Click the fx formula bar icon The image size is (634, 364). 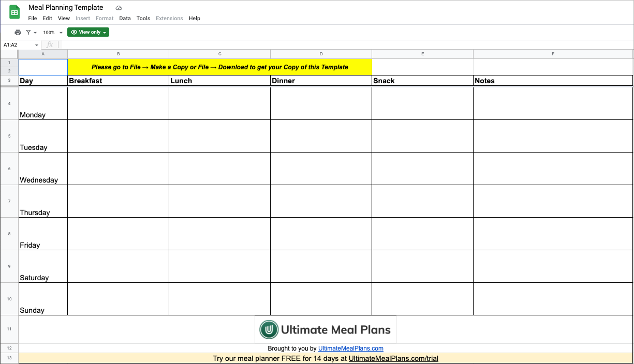(x=50, y=45)
